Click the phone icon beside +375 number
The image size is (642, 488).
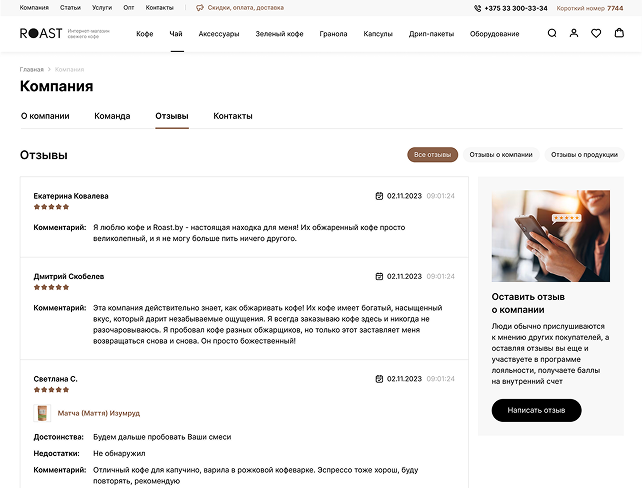[477, 8]
